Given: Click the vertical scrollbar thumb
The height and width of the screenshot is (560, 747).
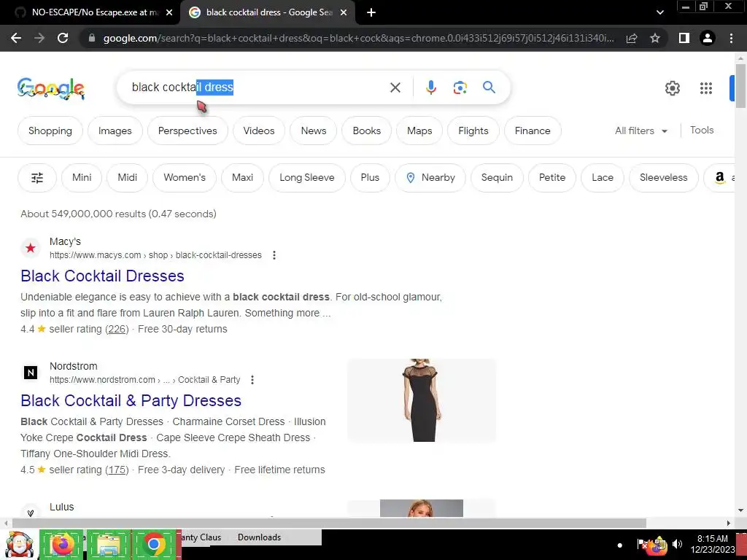Looking at the screenshot, I should pyautogui.click(x=740, y=86).
